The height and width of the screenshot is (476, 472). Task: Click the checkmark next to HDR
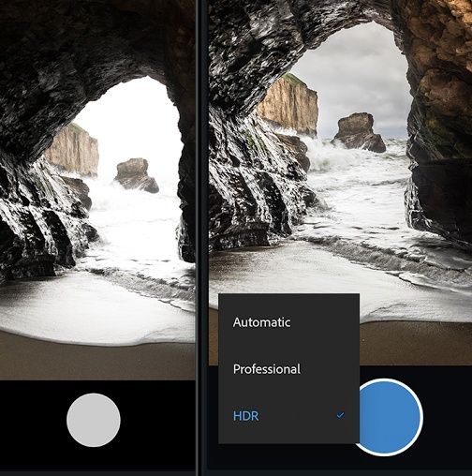pos(340,415)
